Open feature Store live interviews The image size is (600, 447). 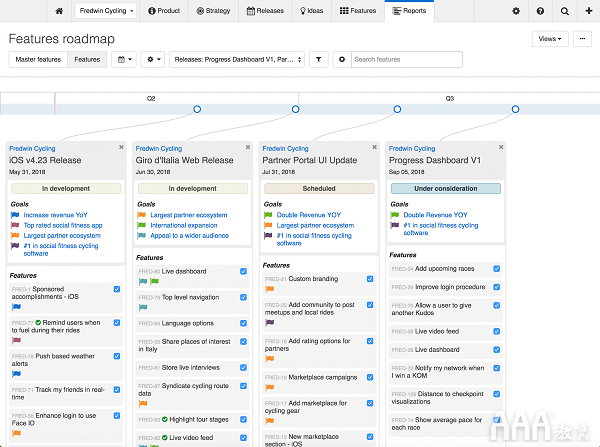191,367
